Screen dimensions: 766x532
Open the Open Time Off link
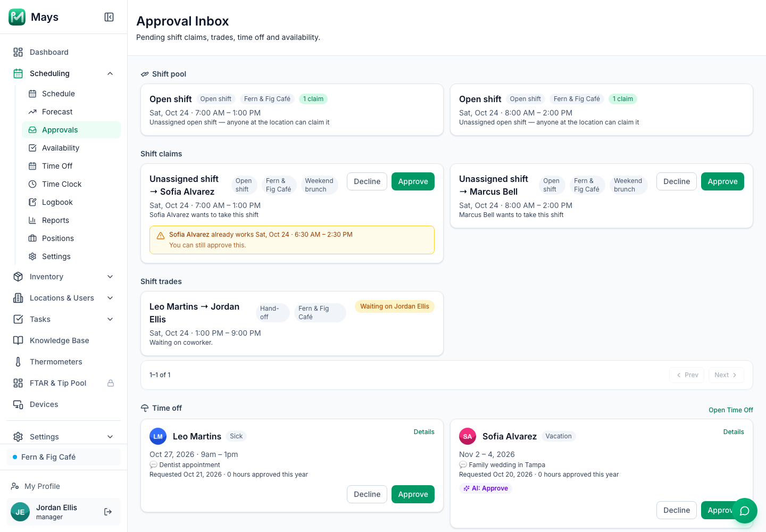tap(731, 410)
